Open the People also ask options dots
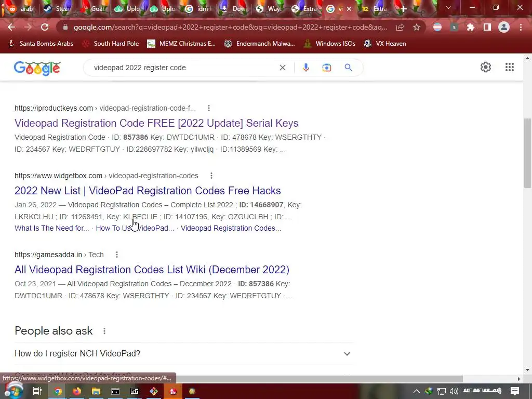 click(x=104, y=331)
